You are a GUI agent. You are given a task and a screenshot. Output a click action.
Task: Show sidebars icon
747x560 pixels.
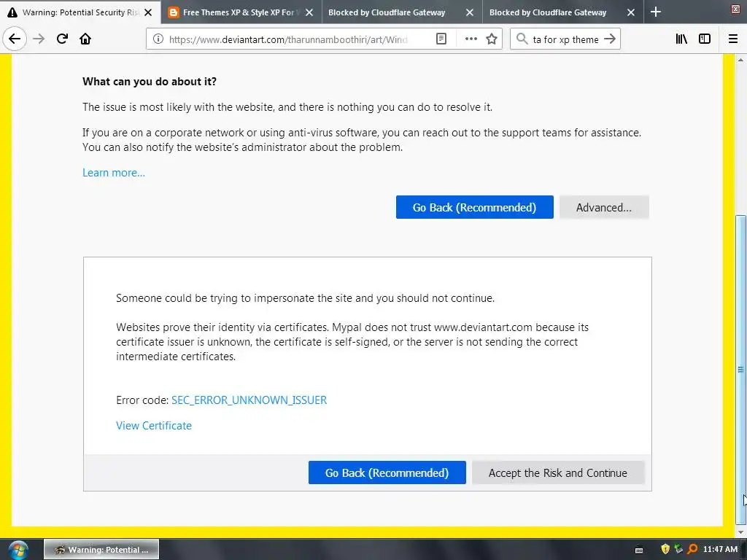[x=705, y=39]
